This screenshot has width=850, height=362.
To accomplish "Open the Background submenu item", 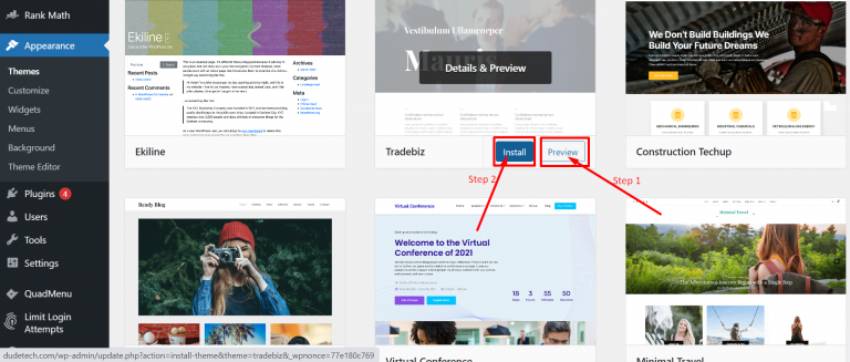I will pyautogui.click(x=31, y=147).
